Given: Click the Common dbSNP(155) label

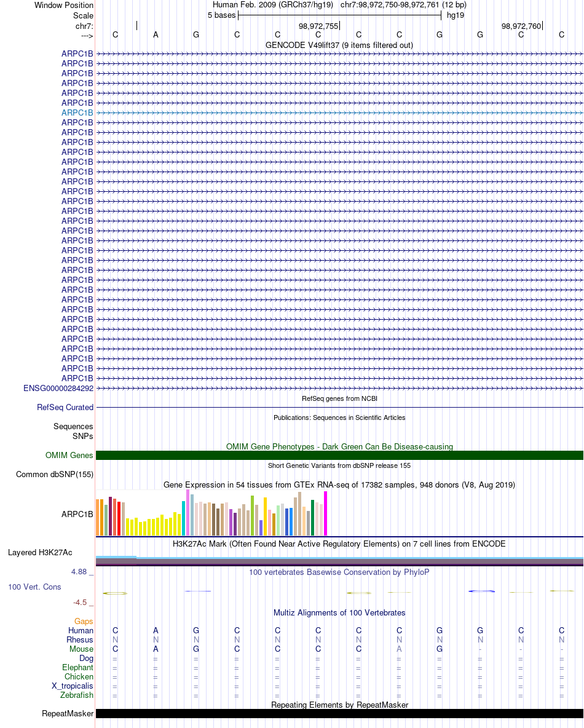Looking at the screenshot, I should (x=55, y=475).
